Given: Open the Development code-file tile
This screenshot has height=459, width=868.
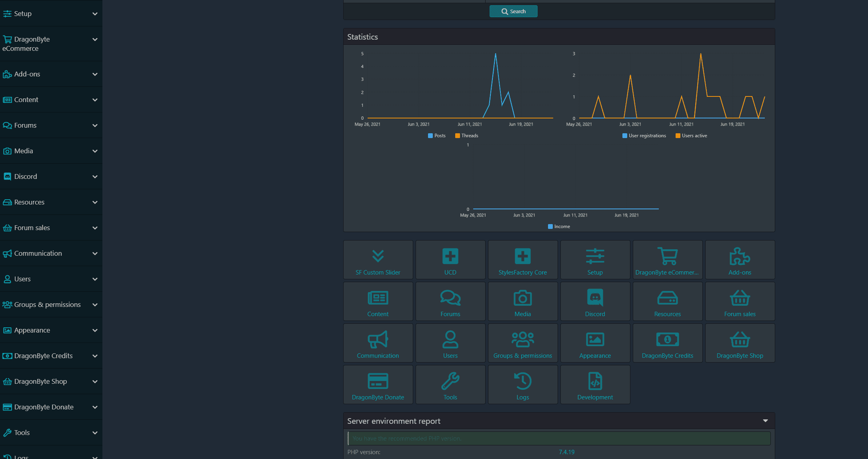Looking at the screenshot, I should coord(595,385).
